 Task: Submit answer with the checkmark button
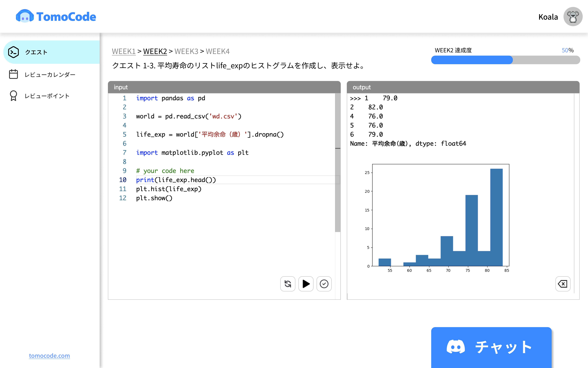pos(324,284)
